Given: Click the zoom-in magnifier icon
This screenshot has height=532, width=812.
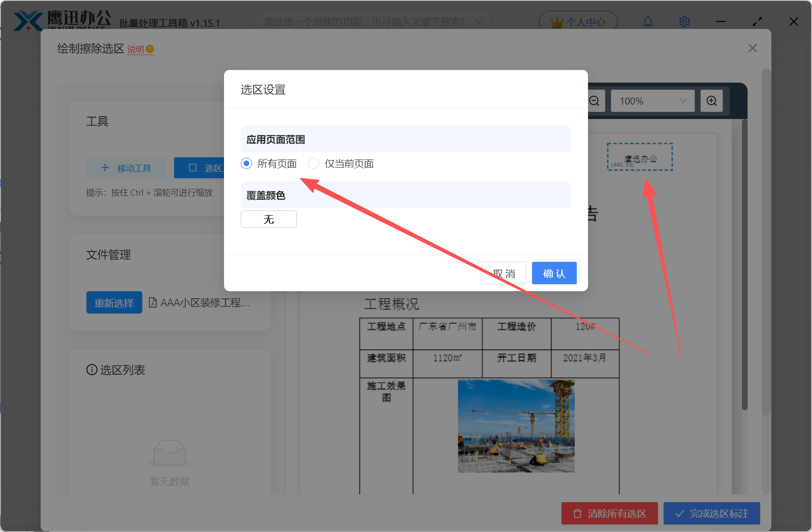Looking at the screenshot, I should (x=711, y=101).
